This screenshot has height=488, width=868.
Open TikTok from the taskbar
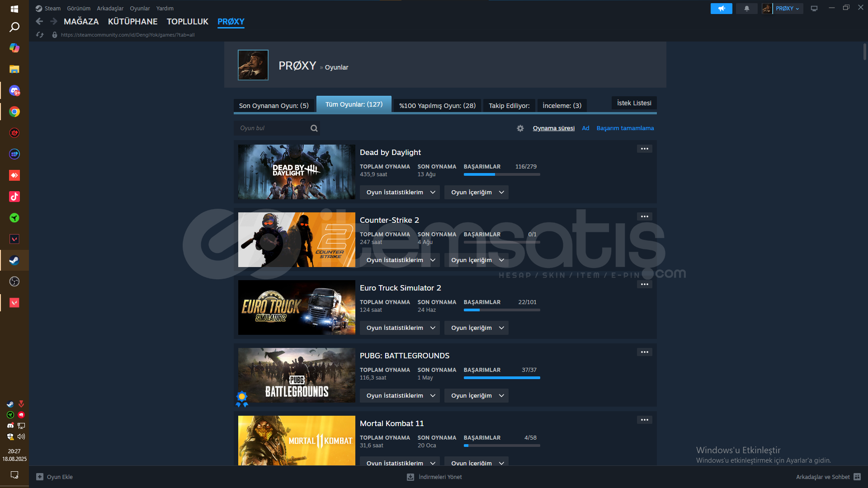pyautogui.click(x=14, y=197)
